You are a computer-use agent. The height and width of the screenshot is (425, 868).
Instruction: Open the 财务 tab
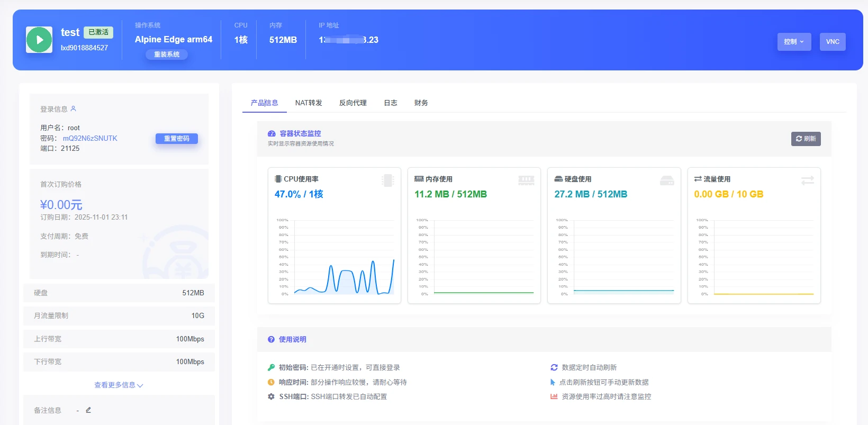[421, 103]
